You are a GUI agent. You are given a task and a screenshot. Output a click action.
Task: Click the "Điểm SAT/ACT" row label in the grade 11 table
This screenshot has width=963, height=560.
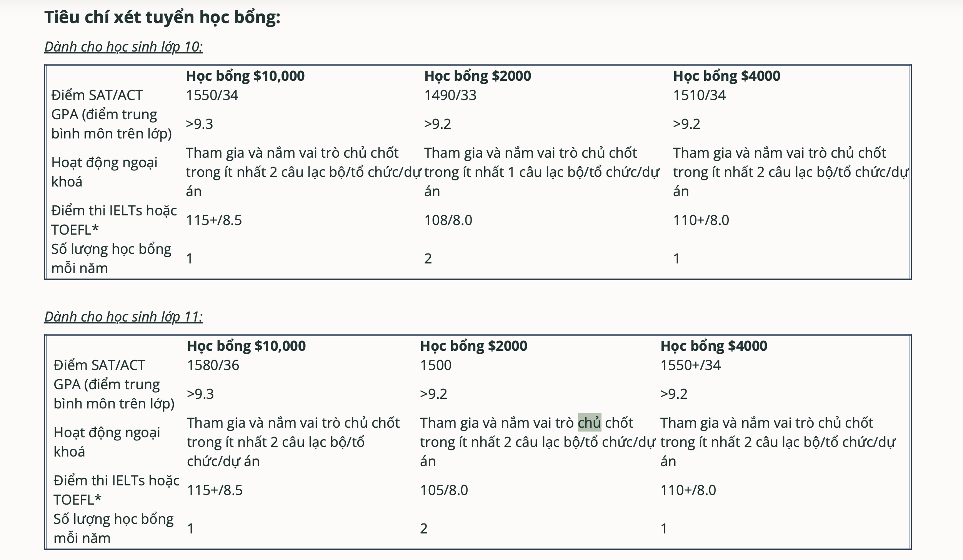coord(99,365)
